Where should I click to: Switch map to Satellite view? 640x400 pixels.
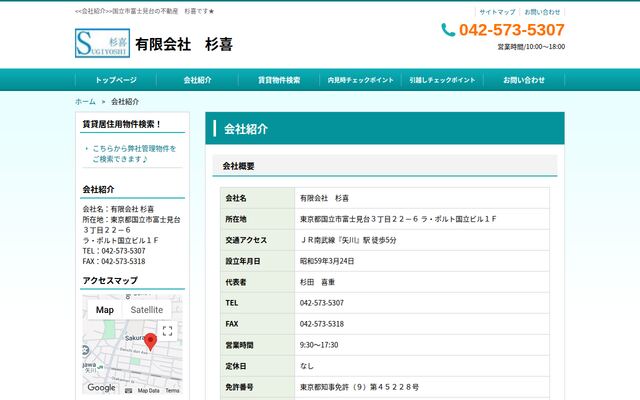[147, 310]
